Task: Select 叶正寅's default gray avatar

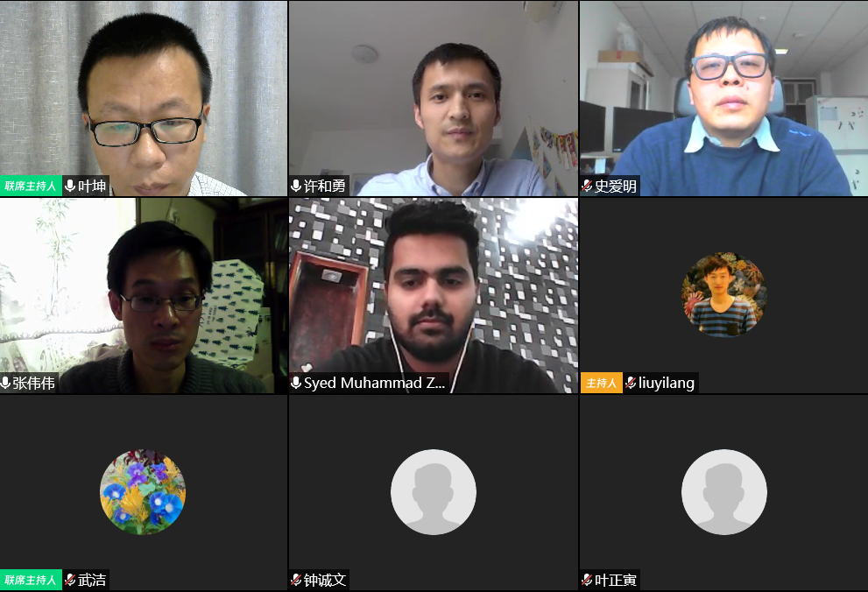Action: (x=724, y=492)
